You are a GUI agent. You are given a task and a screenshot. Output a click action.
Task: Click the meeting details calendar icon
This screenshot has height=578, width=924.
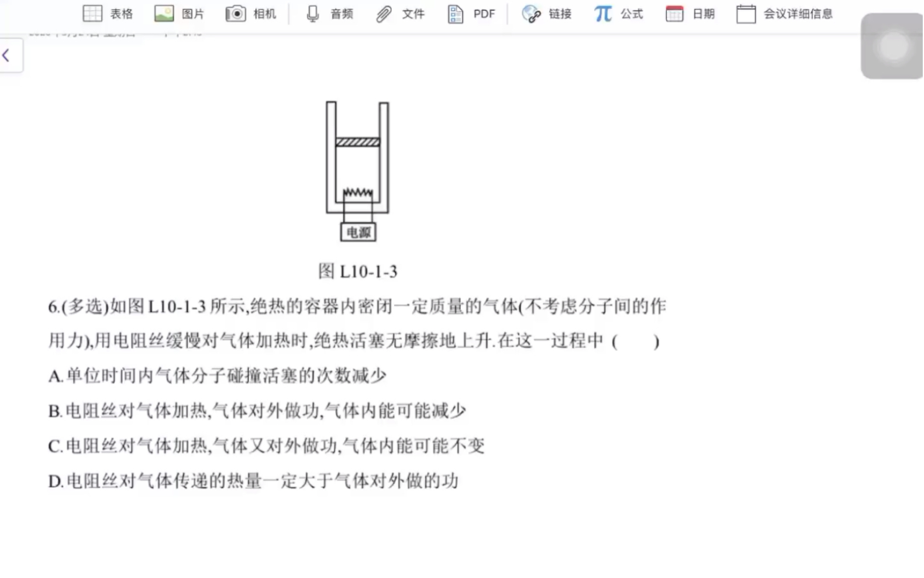tap(746, 13)
